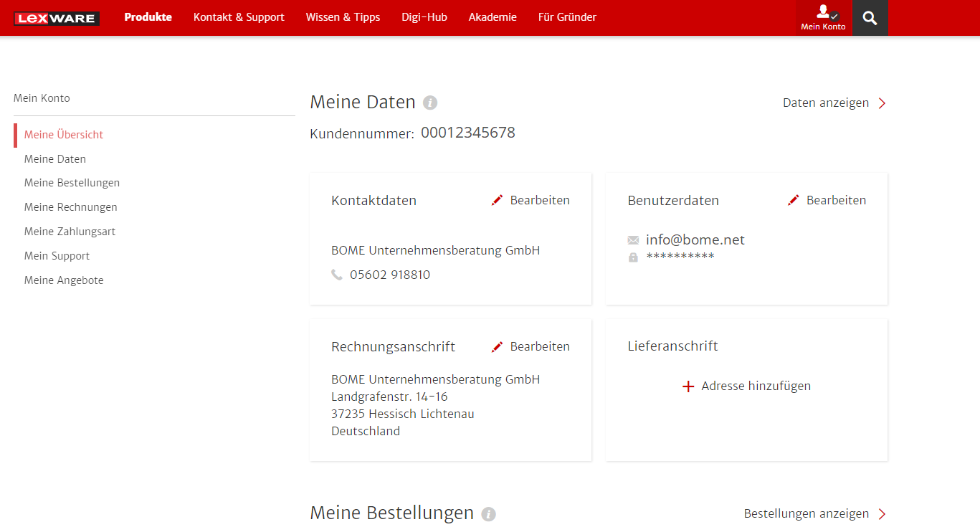Click the info icon beside Meine Bestellungen

[488, 514]
